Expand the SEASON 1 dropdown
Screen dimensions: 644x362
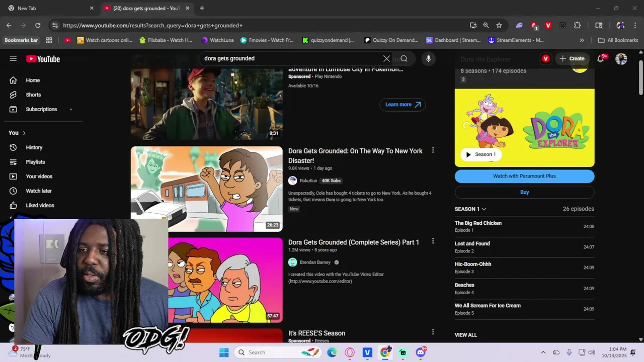click(470, 209)
